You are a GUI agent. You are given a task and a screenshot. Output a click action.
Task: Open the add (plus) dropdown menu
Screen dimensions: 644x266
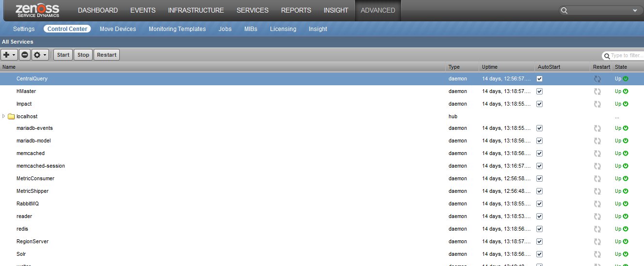(x=10, y=55)
